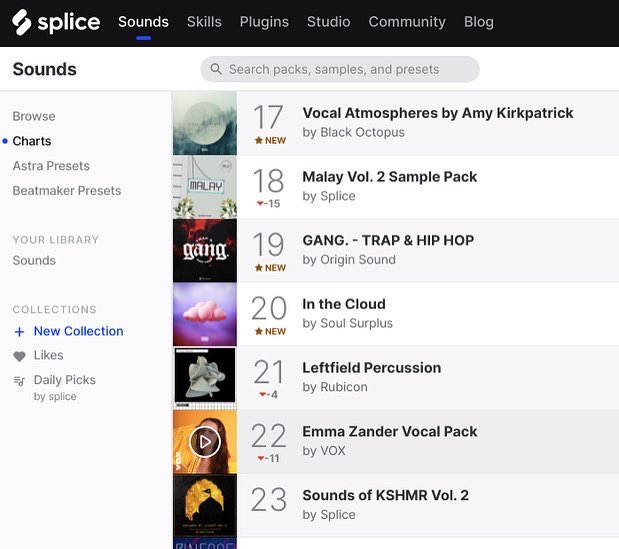
Task: Open the Blog tab
Action: 478,22
